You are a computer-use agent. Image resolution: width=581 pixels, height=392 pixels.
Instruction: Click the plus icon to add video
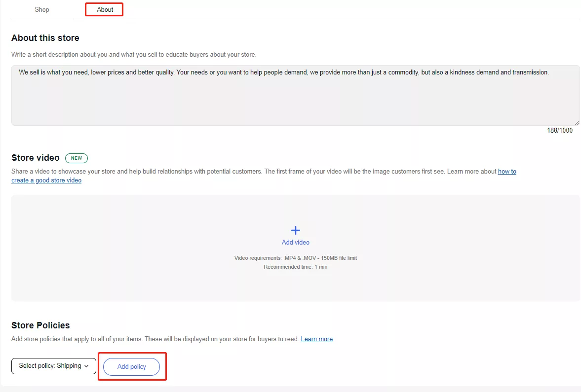pos(295,230)
